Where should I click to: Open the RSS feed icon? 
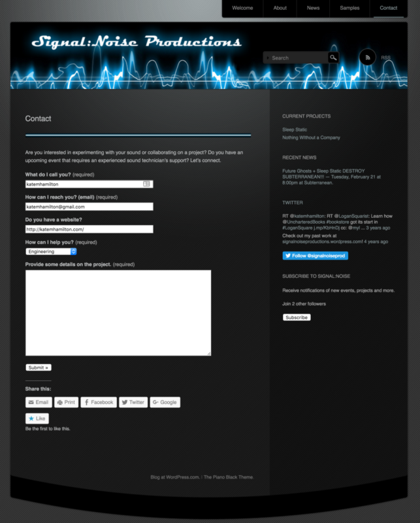pos(368,58)
